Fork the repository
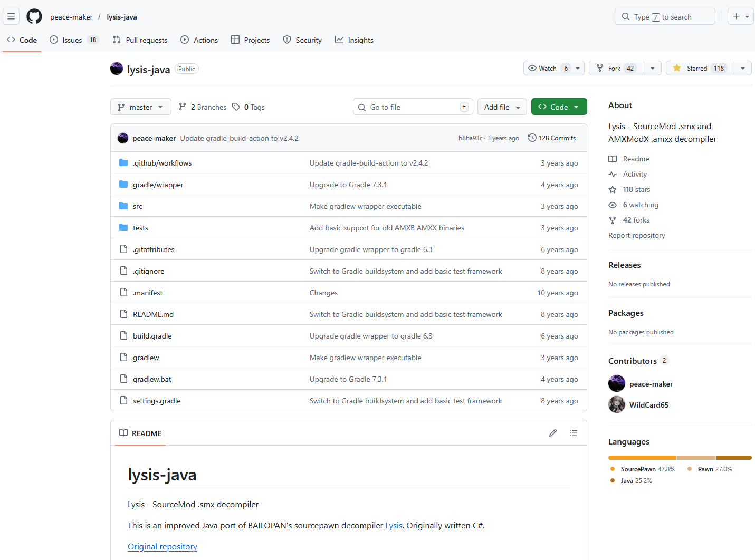The height and width of the screenshot is (560, 755). [x=616, y=68]
